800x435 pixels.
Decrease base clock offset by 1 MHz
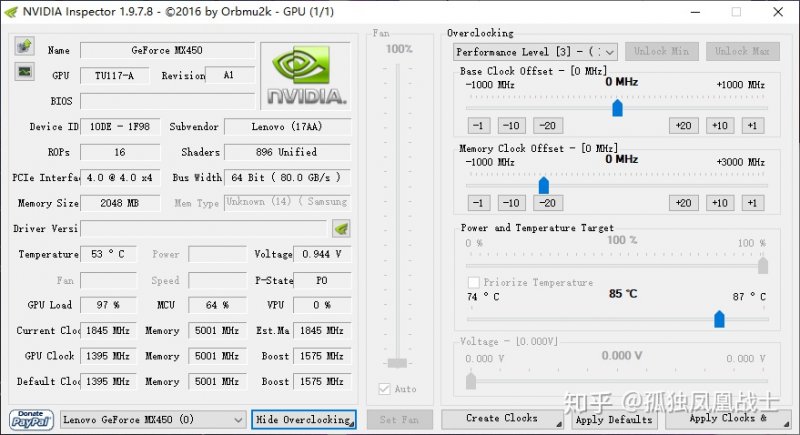(479, 125)
